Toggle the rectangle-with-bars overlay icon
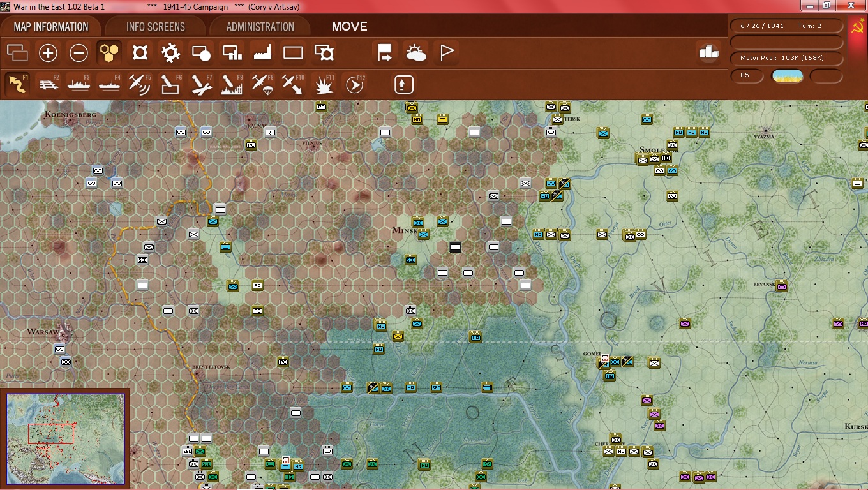Screen dimensions: 868x490 point(232,53)
